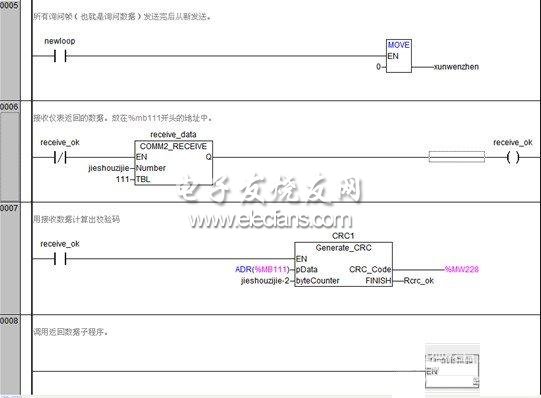Select network number 0007 in left margin
Image resolution: width=541 pixels, height=398 pixels.
coord(9,208)
